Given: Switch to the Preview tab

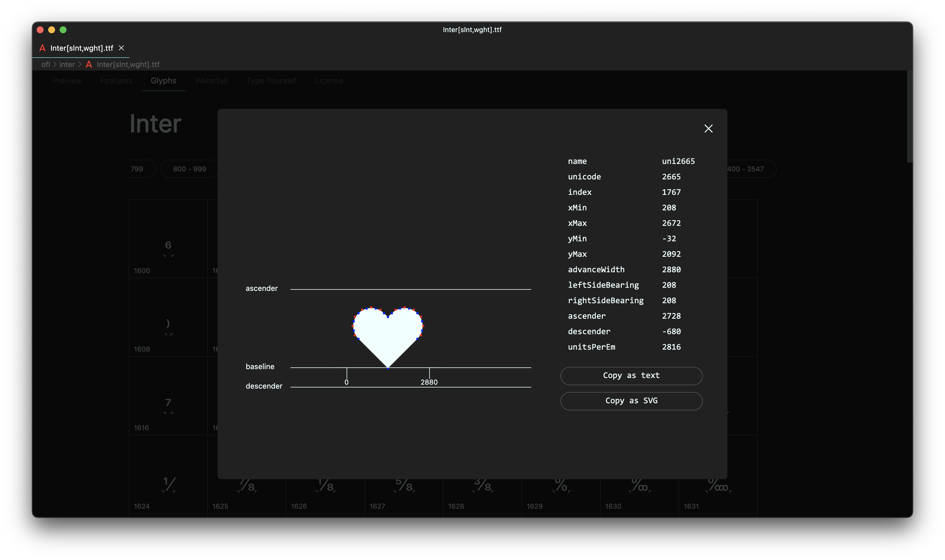Looking at the screenshot, I should pyautogui.click(x=67, y=81).
